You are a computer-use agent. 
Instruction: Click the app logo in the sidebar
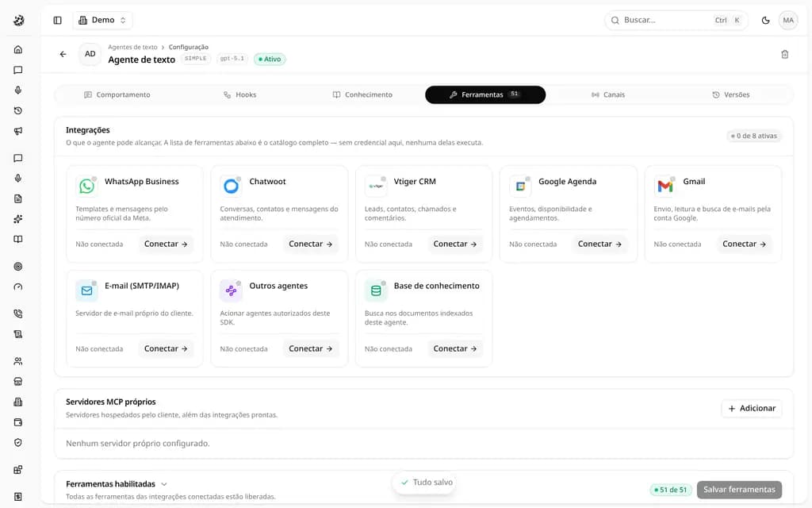[19, 20]
